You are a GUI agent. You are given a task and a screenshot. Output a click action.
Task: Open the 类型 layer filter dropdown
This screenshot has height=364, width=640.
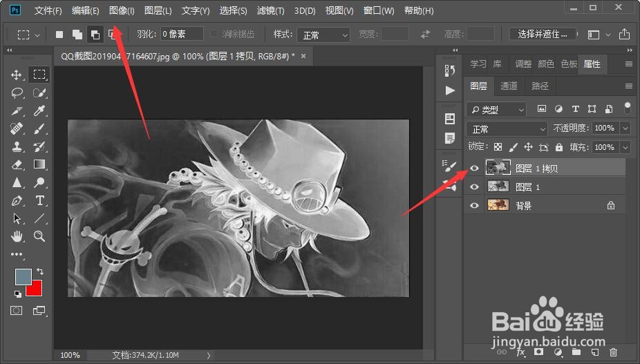[496, 109]
